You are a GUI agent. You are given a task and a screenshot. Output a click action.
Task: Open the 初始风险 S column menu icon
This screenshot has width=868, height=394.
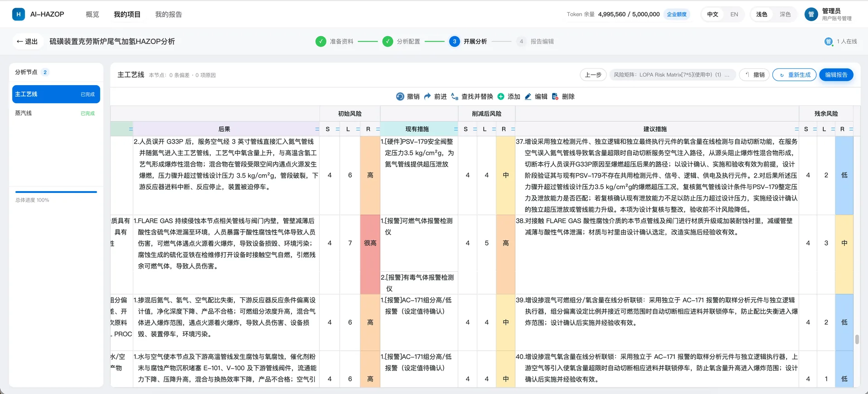point(338,129)
